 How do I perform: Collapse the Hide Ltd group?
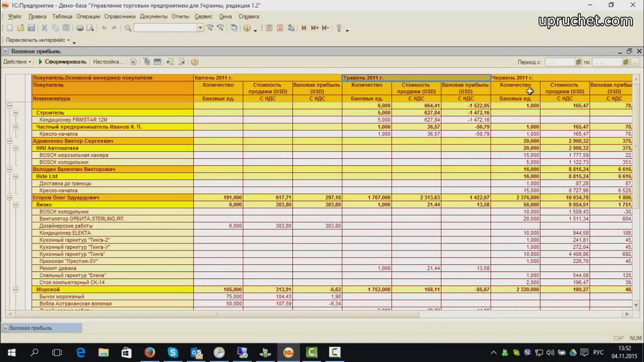[15, 177]
